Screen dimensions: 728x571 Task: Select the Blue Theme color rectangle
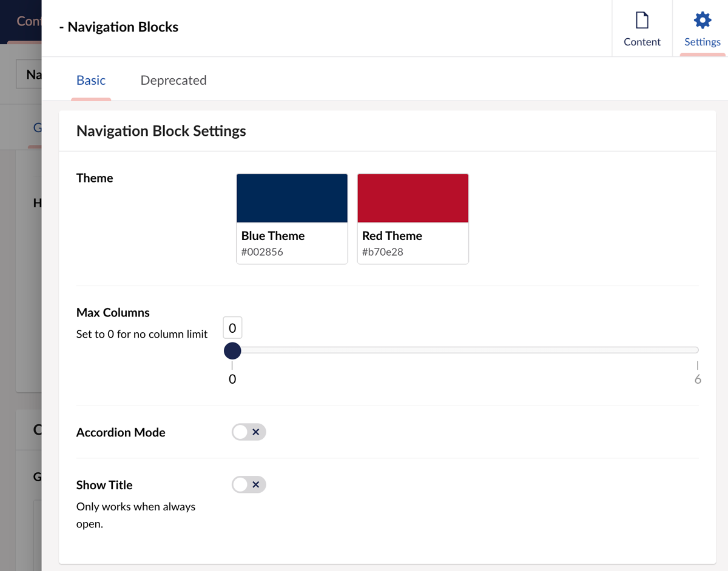tap(292, 198)
